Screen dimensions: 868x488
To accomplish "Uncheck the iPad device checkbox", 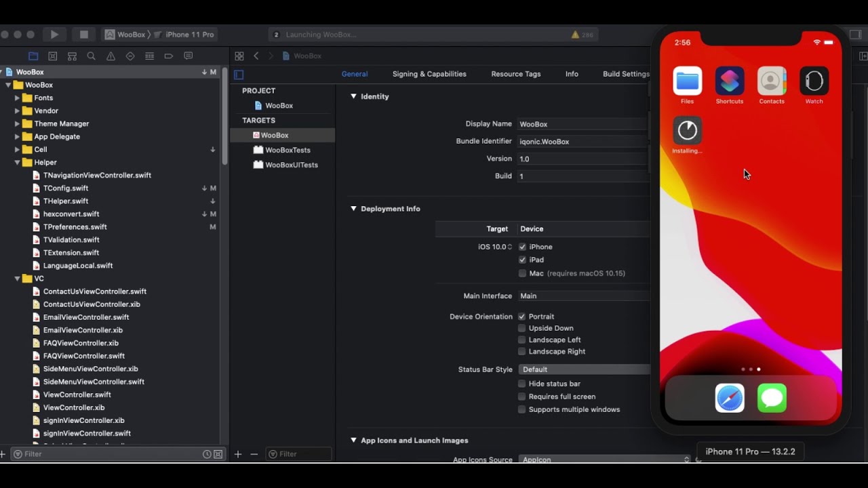I will tap(522, 260).
